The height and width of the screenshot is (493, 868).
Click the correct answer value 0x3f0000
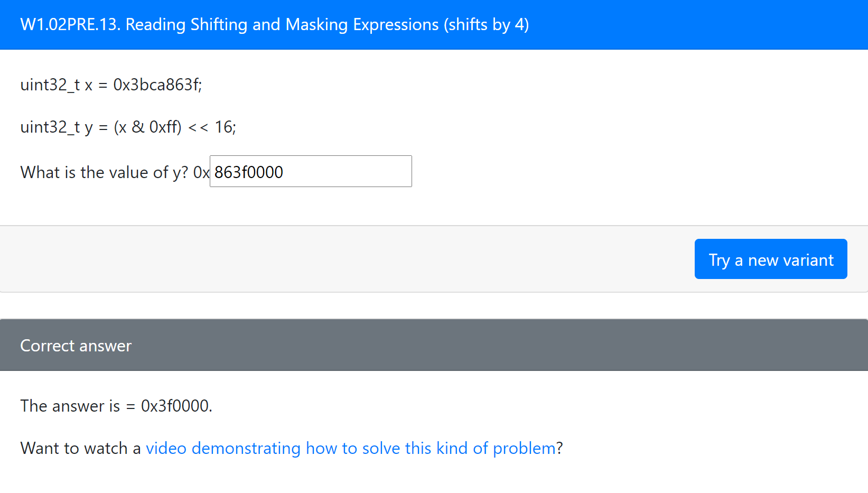coord(175,406)
